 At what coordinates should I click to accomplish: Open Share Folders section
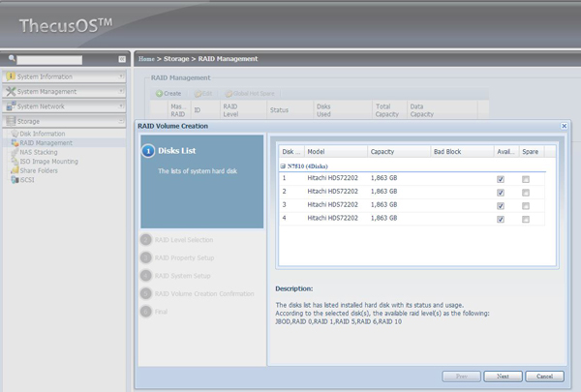[x=40, y=170]
